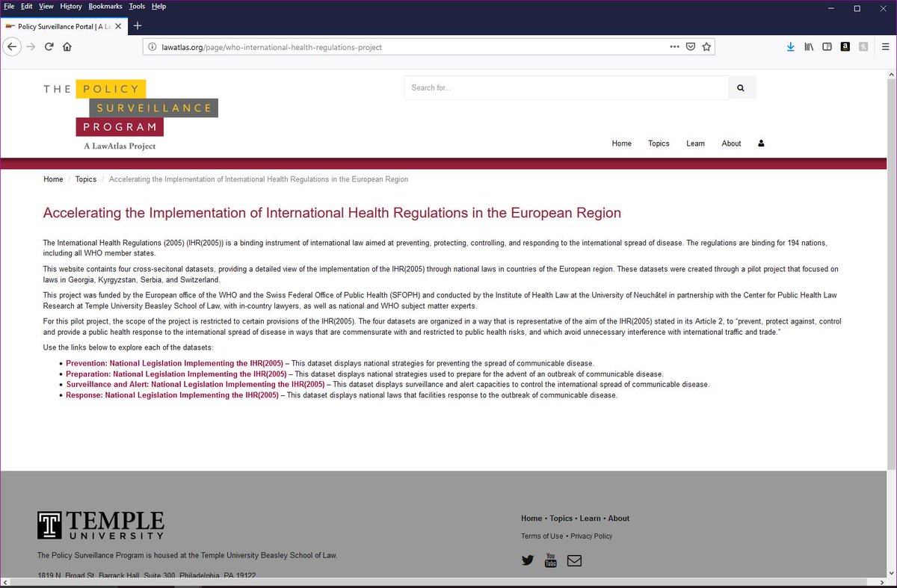Viewport: 897px width, 588px height.
Task: Open the File menu
Action: point(9,6)
